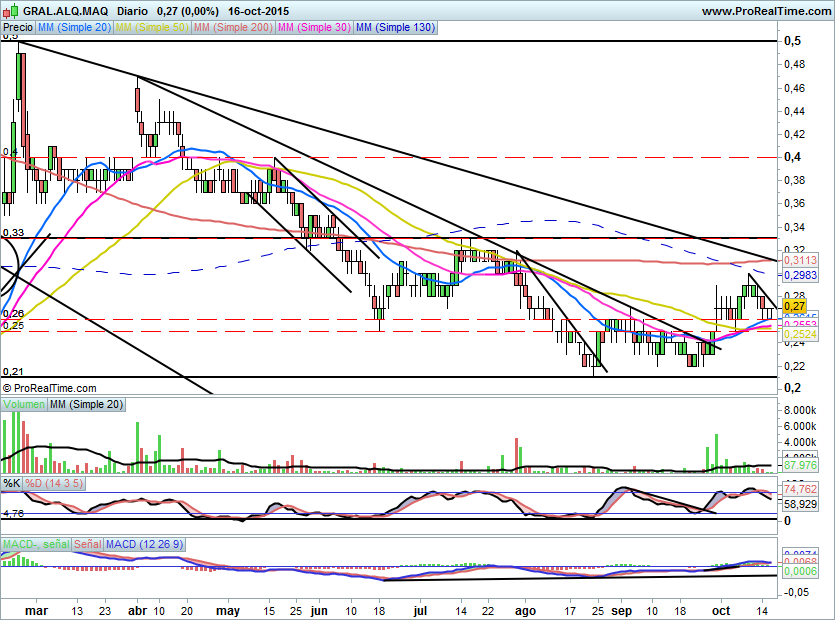The width and height of the screenshot is (835, 620).
Task: Toggle the MM (Simple 20) price indicator
Action: [x=76, y=28]
